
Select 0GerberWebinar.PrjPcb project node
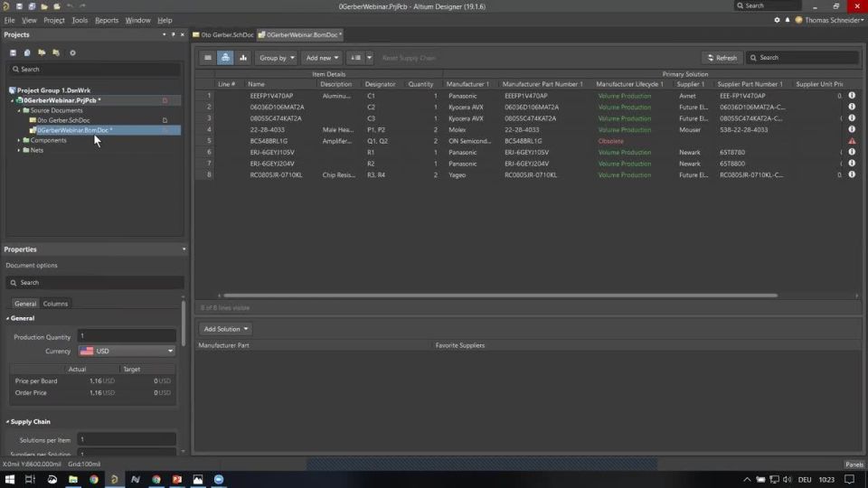tap(61, 100)
